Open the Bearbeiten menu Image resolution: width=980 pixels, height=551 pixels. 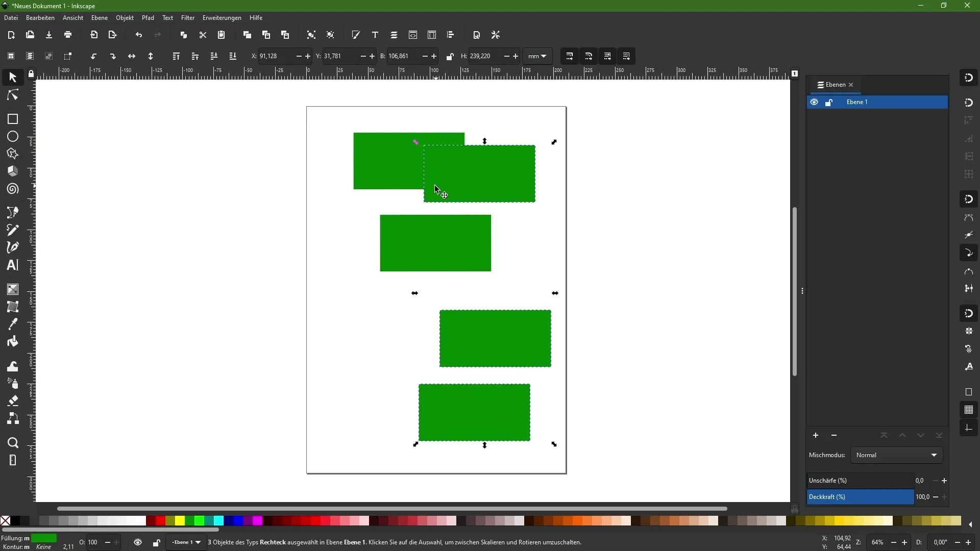[40, 18]
